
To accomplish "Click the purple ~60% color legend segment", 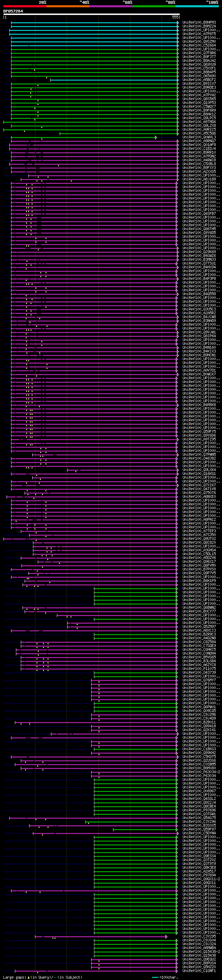I will click(x=111, y=6).
